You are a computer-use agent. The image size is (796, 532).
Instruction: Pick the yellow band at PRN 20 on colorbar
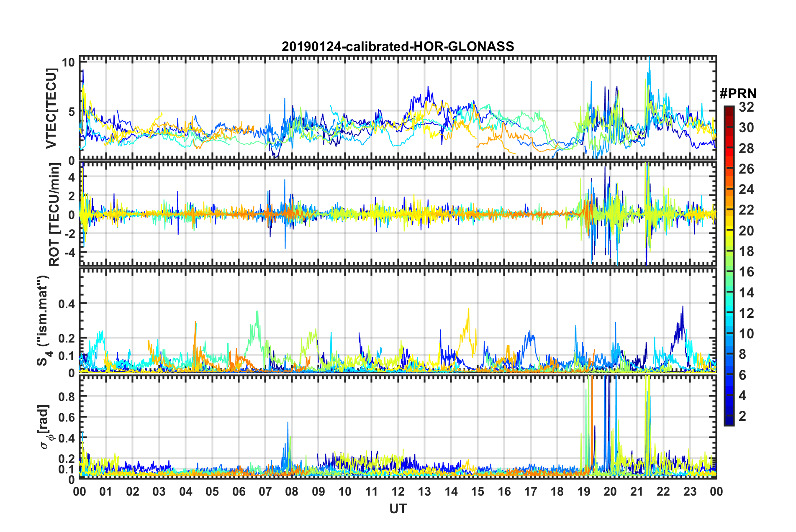click(x=729, y=230)
